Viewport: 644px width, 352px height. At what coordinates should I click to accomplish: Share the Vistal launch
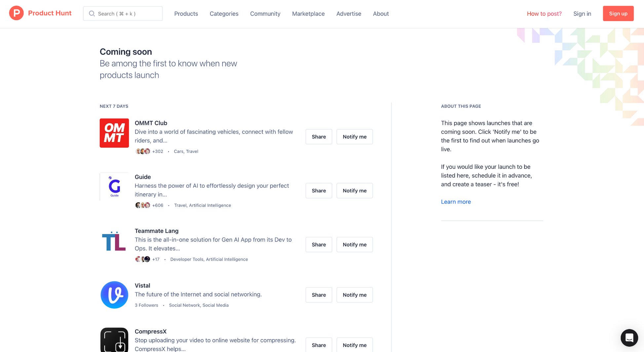click(x=319, y=295)
